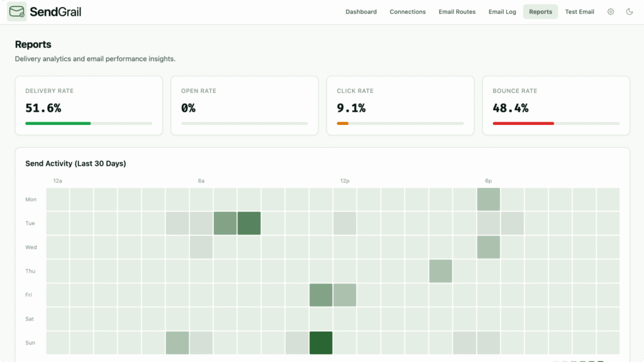Click the darkest Tuesday heatmap cell

point(249,223)
